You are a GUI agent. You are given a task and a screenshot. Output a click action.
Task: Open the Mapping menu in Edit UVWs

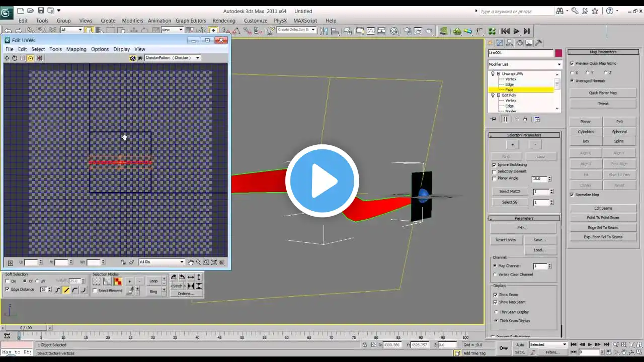pyautogui.click(x=76, y=49)
